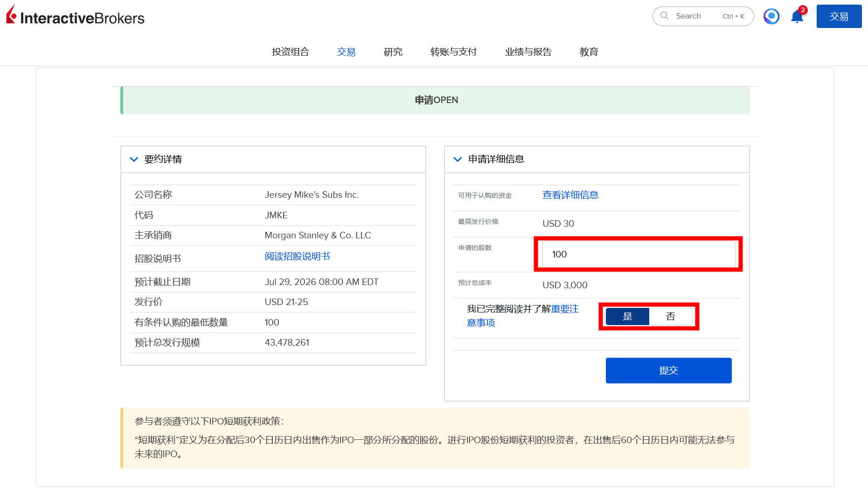Screen dimensions: 868x493
Task: Click the minimum quantity value 100 in 要约详情
Action: [272, 323]
